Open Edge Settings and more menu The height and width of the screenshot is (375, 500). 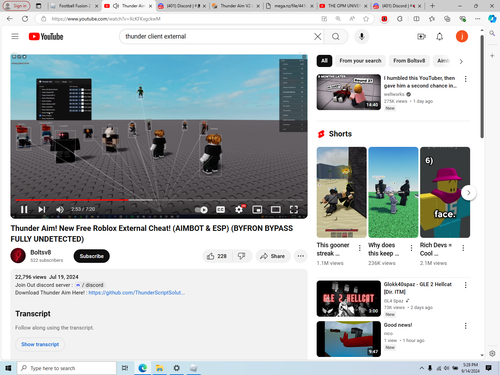click(478, 19)
